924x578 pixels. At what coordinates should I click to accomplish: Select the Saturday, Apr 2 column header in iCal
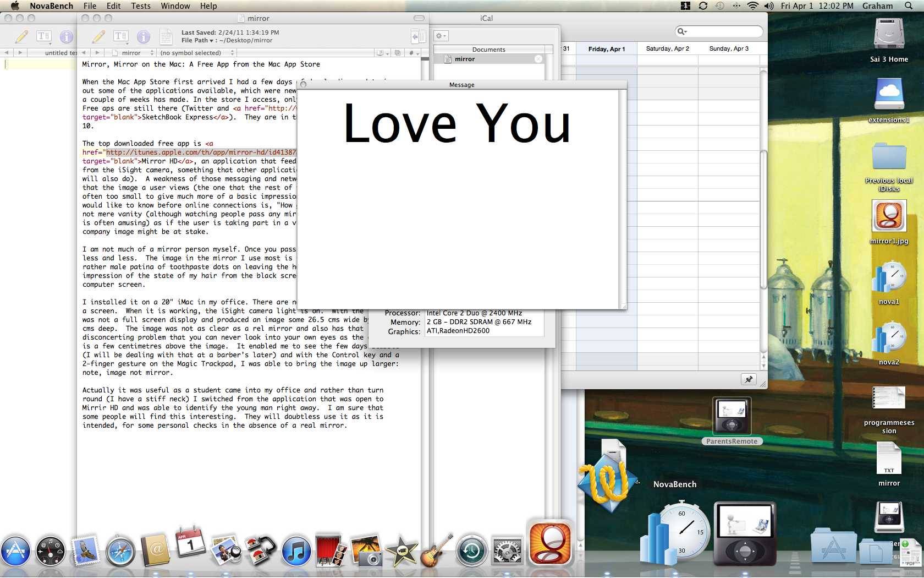click(667, 48)
